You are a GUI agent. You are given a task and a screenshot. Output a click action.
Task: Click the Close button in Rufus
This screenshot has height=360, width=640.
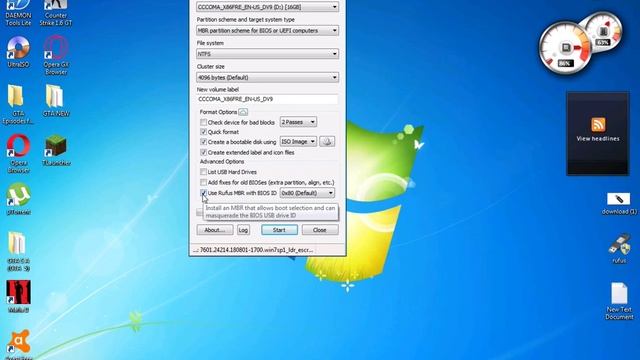(x=320, y=230)
